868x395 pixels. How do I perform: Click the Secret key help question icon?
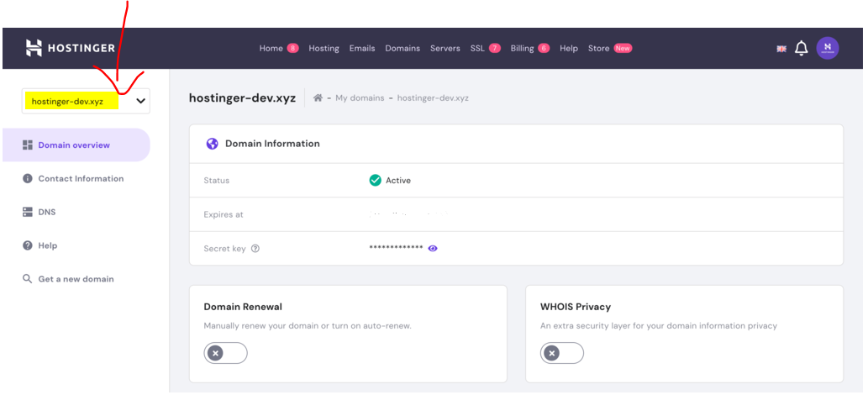(255, 249)
